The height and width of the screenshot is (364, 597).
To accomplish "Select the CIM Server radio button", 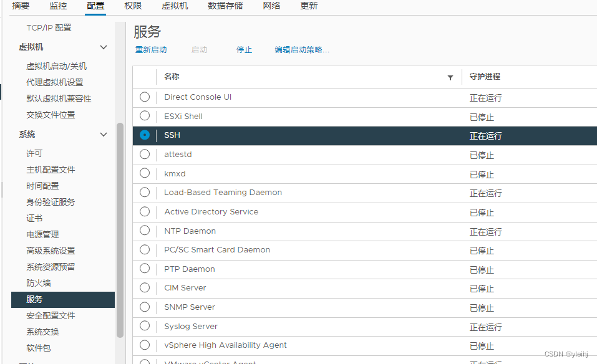I will [145, 287].
